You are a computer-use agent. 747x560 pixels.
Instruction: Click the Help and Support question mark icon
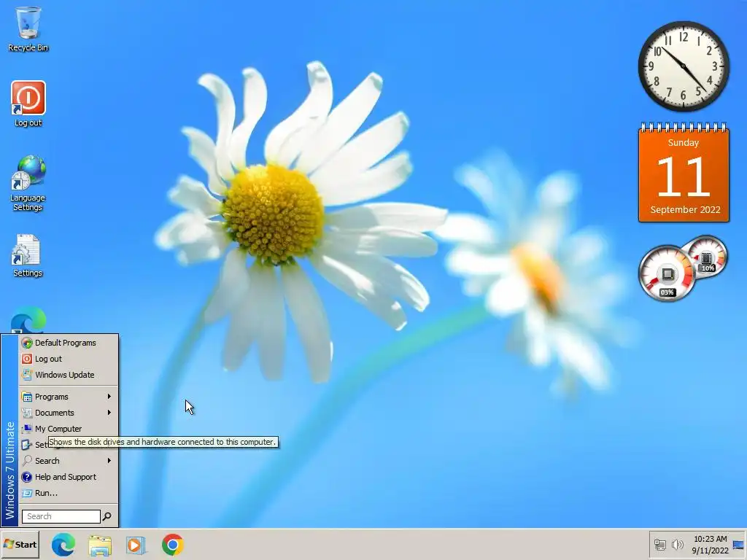click(27, 477)
